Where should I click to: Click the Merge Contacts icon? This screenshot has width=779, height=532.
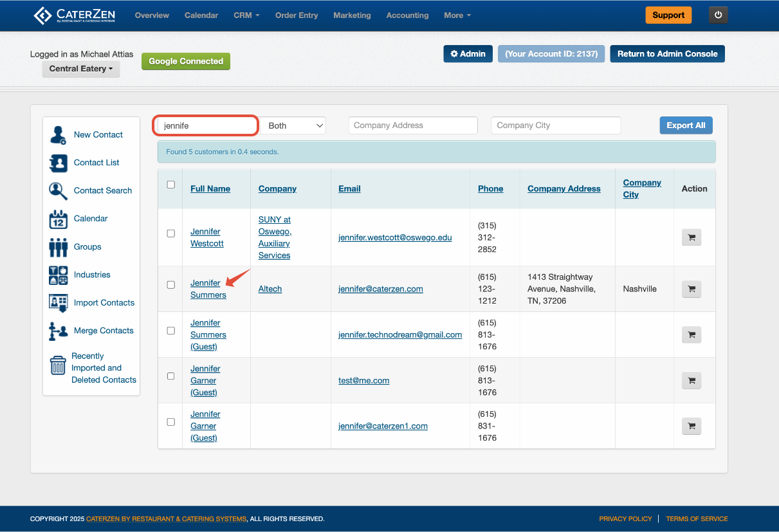point(59,331)
